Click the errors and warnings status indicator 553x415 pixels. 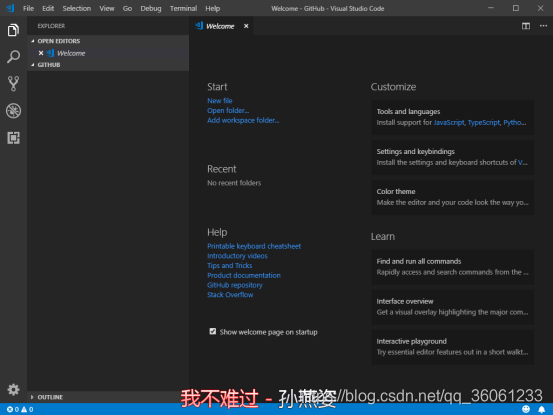(x=20, y=409)
